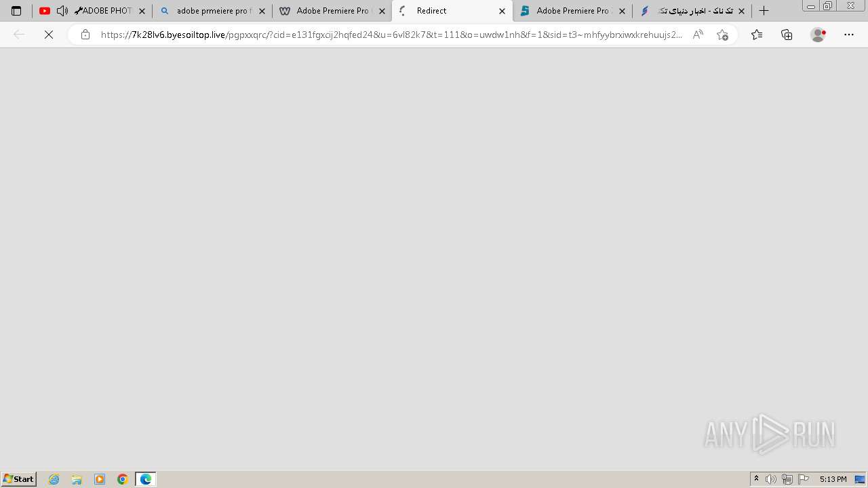Open the browser profile menu
The width and height of the screenshot is (868, 488).
coord(818,35)
